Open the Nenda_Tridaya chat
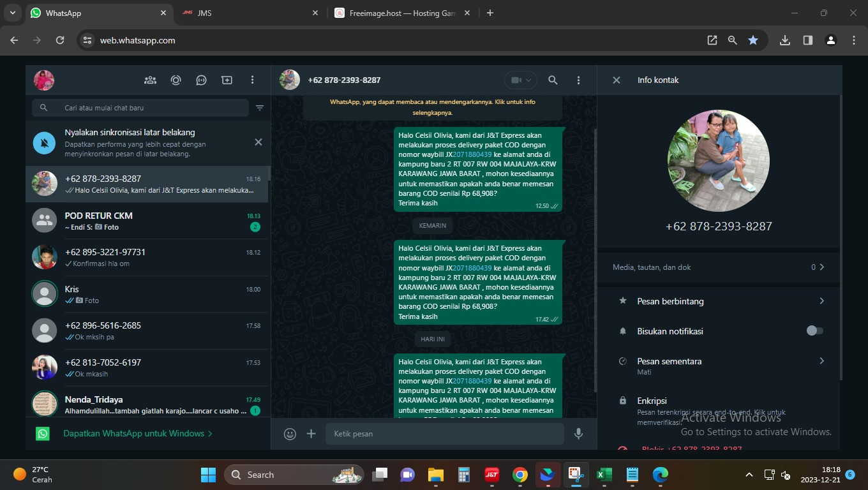The width and height of the screenshot is (868, 490). coord(147,401)
